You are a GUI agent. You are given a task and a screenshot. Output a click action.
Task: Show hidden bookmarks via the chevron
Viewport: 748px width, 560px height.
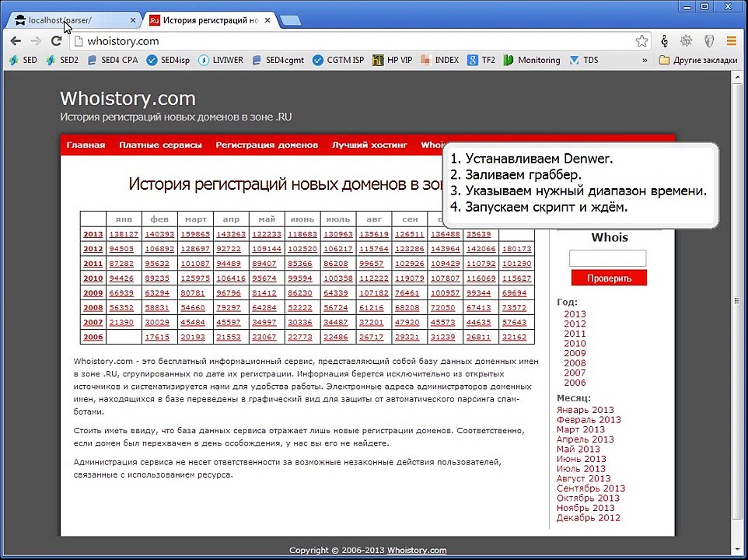645,60
